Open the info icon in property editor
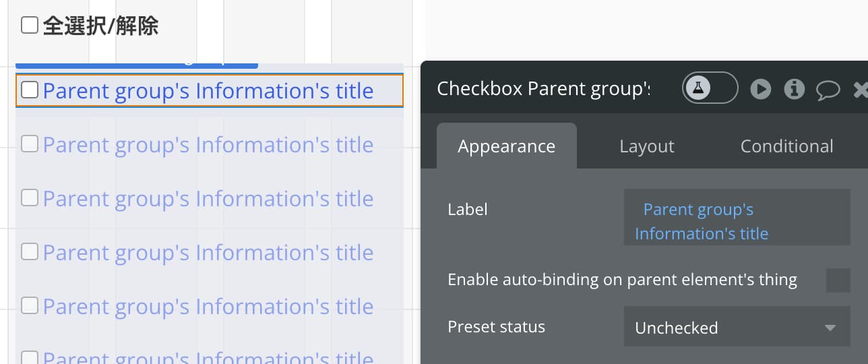This screenshot has width=868, height=364. pyautogui.click(x=795, y=89)
